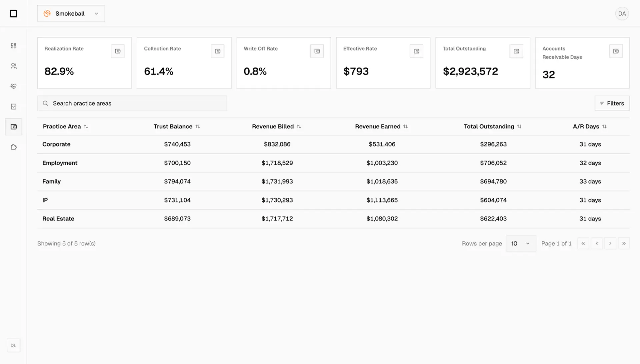Viewport: 640px width, 364px height.
Task: Open the people icon in sidebar
Action: click(x=13, y=66)
